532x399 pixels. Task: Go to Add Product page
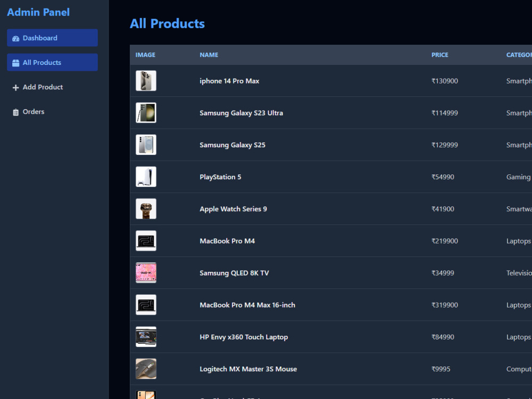click(x=52, y=87)
